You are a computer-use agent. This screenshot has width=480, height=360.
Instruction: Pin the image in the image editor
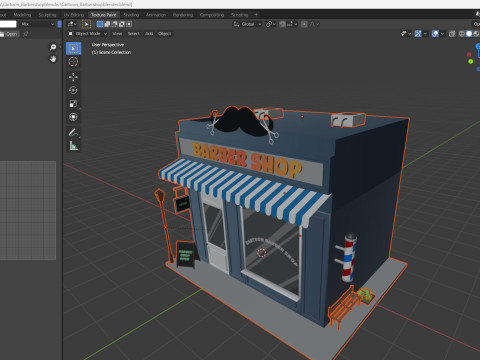pyautogui.click(x=25, y=34)
